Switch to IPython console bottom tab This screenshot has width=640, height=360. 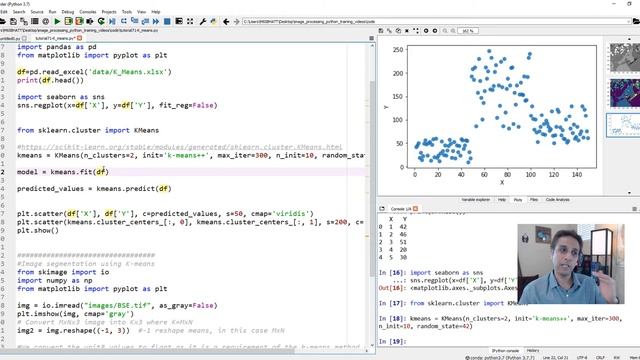pos(505,351)
